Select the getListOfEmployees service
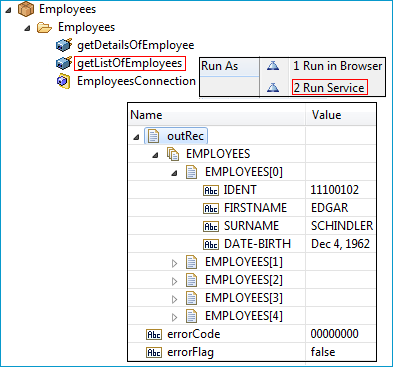The height and width of the screenshot is (367, 393). [130, 63]
